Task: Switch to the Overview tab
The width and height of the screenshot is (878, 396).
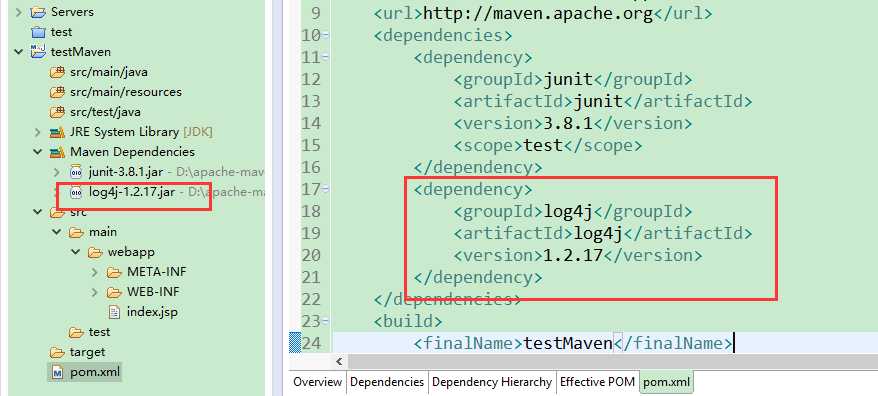Action: (x=317, y=382)
